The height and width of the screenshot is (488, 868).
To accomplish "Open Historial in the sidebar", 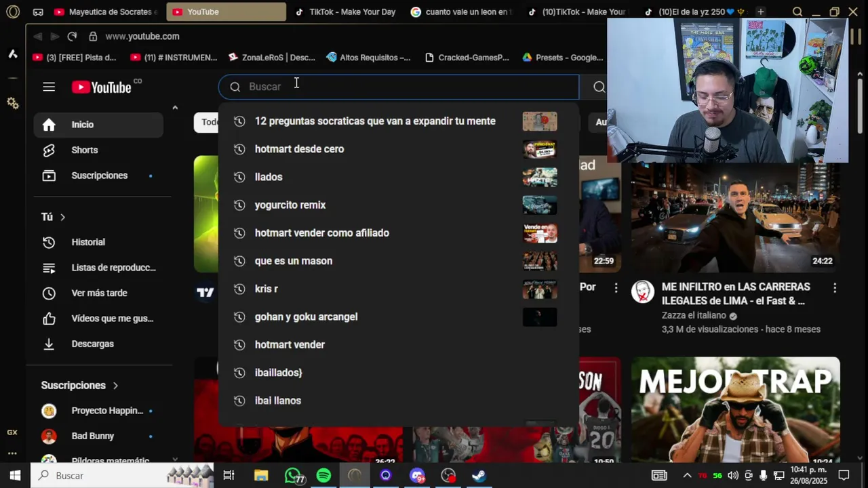I will tap(98, 242).
